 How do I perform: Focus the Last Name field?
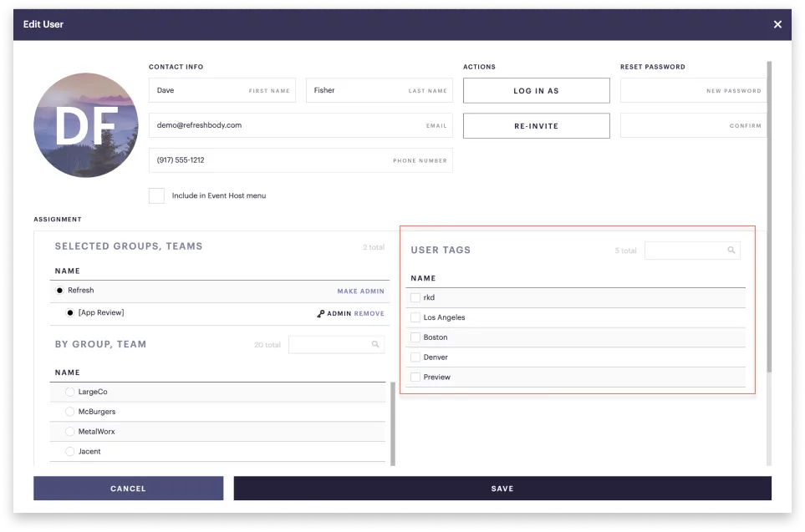pos(380,90)
